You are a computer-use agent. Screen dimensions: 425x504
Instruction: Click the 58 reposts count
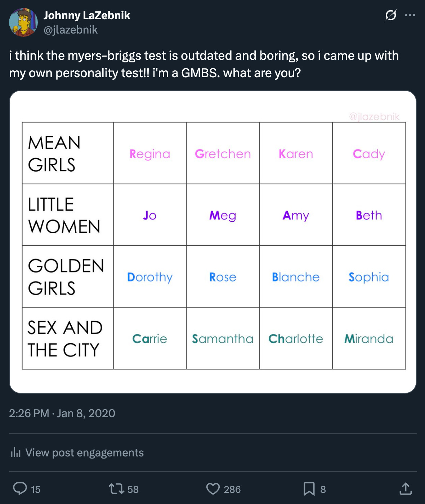[133, 489]
